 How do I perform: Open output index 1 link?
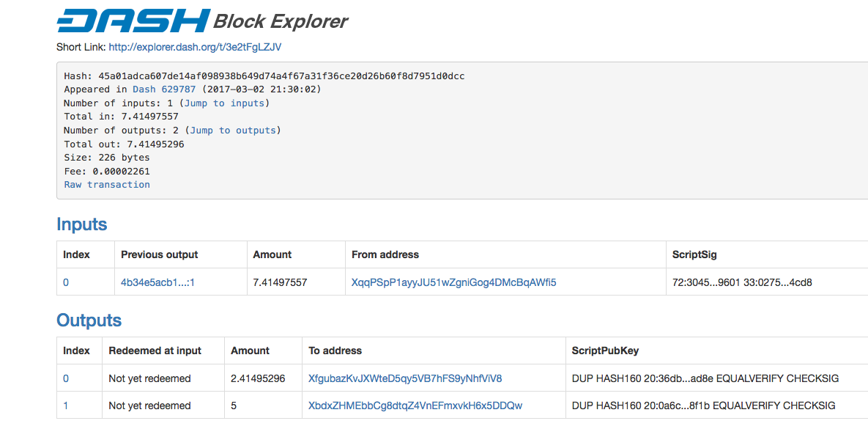(x=66, y=406)
